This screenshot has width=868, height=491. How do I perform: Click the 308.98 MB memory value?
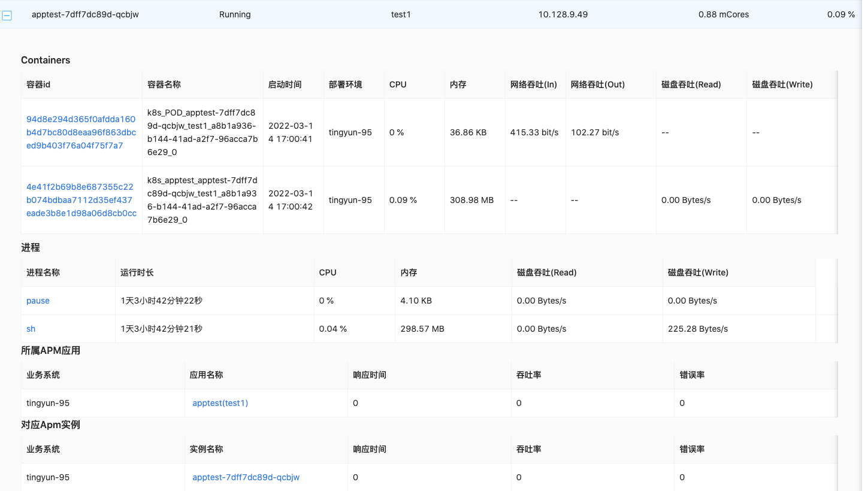(x=471, y=200)
